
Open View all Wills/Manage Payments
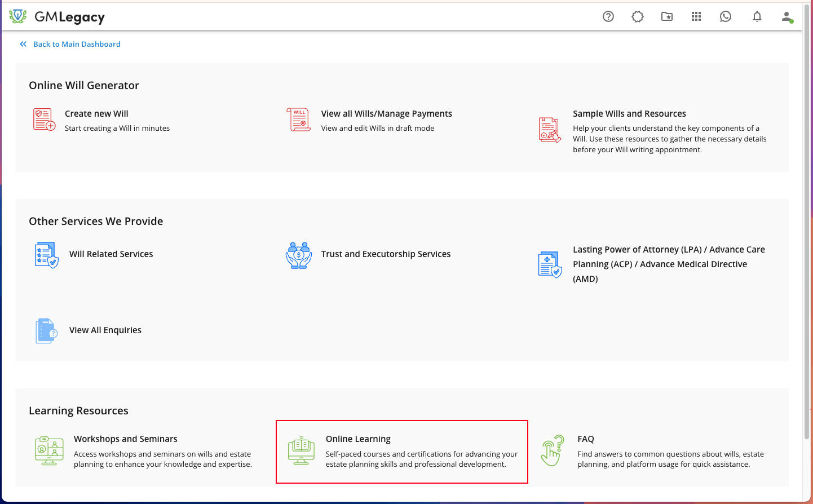pyautogui.click(x=387, y=114)
